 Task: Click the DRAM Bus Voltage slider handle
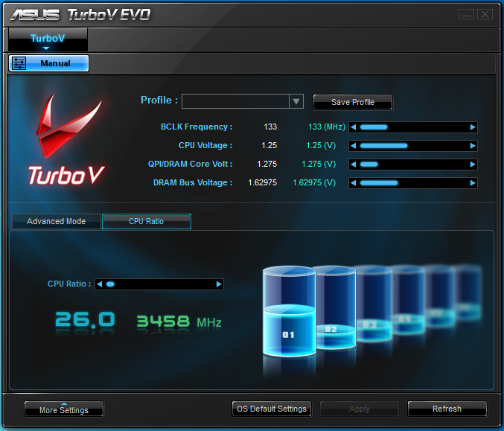click(379, 183)
